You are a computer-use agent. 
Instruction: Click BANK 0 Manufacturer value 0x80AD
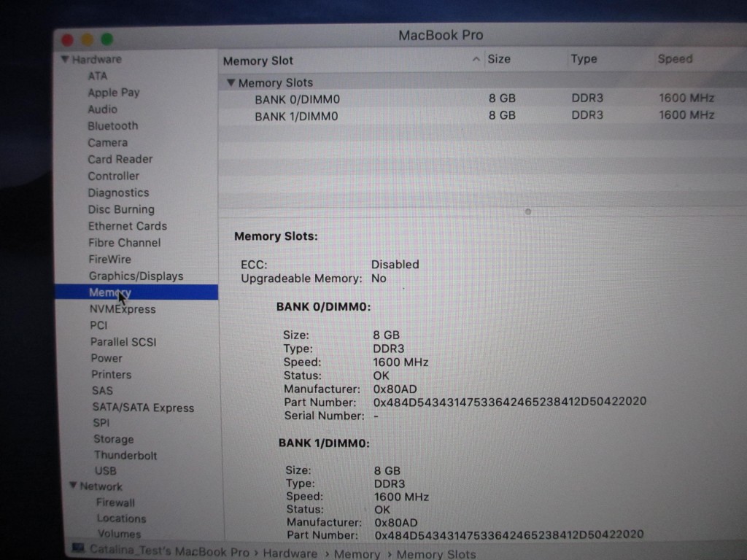pos(395,389)
